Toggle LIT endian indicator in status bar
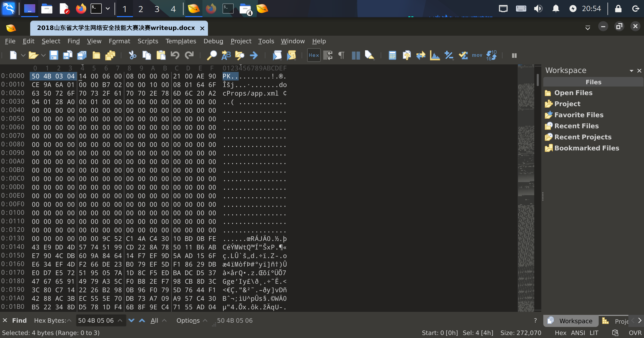This screenshot has height=338, width=644. [594, 333]
